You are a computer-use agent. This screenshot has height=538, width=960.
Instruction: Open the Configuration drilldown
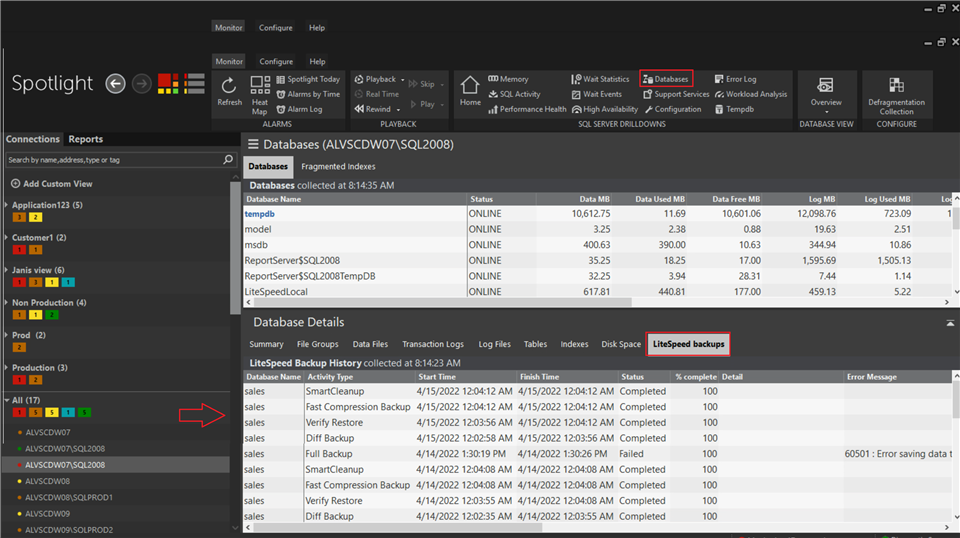pos(672,109)
